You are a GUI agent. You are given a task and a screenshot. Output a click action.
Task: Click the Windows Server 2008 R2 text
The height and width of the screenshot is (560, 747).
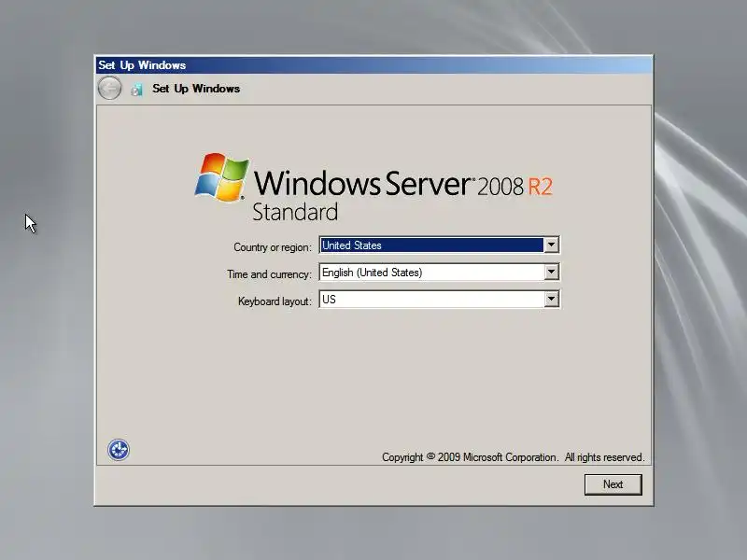(x=403, y=183)
